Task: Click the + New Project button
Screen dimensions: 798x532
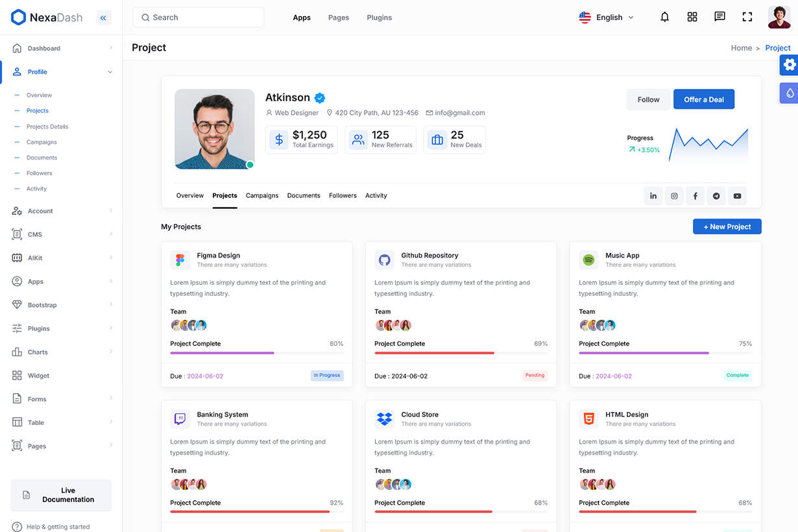Action: click(727, 226)
